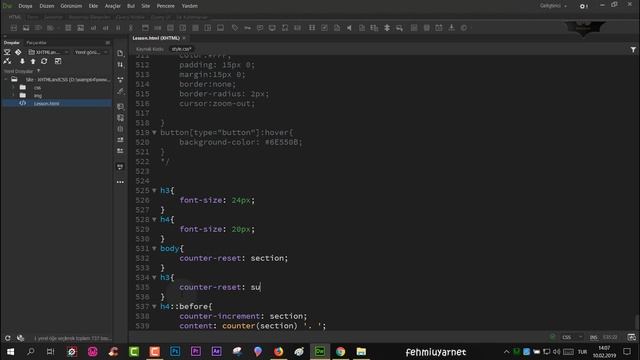Click the real-time preview icon in status bar
640x360 pixels.
pos(631,337)
